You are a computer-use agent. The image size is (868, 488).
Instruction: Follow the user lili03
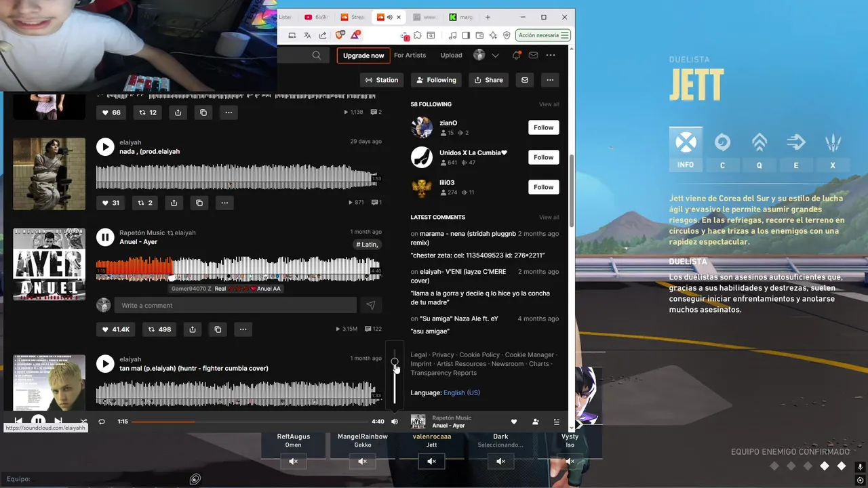pyautogui.click(x=543, y=187)
